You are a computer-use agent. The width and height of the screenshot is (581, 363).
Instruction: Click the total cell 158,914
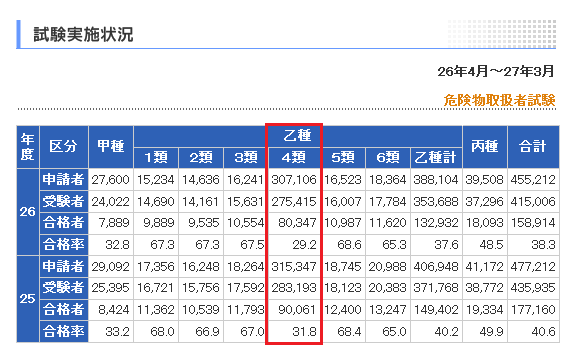pos(533,223)
